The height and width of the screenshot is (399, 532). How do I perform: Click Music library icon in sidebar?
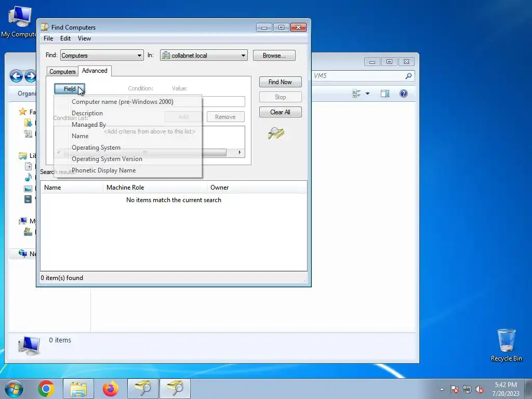coord(28,177)
